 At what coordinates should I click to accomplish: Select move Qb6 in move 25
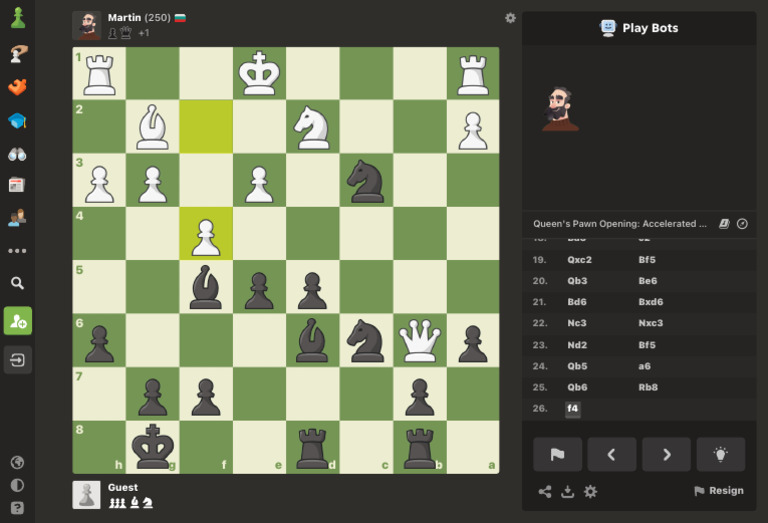pyautogui.click(x=577, y=387)
